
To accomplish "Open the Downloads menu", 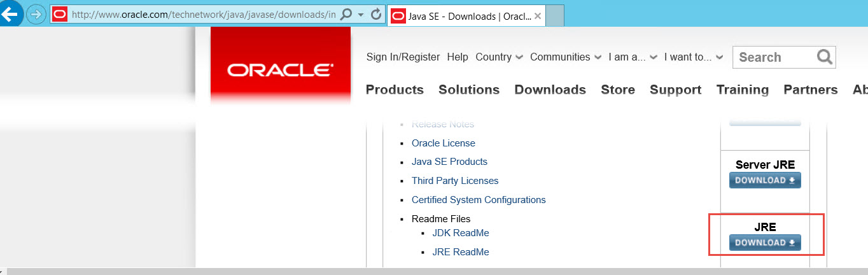I will click(x=550, y=90).
